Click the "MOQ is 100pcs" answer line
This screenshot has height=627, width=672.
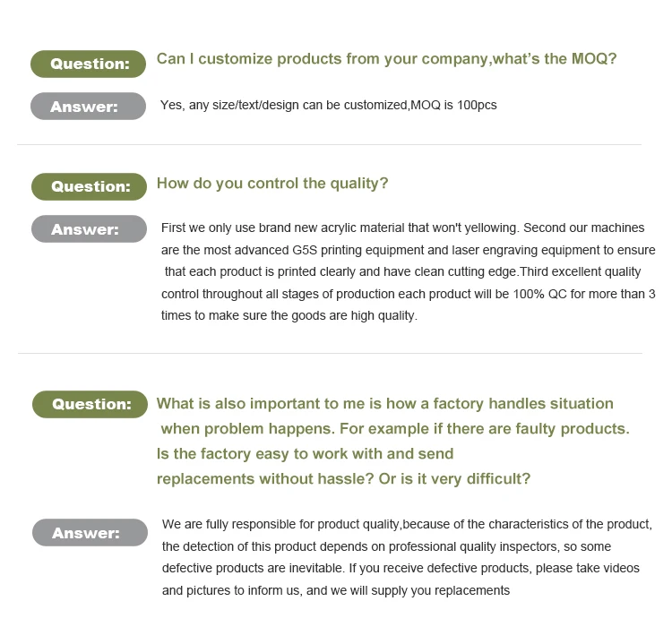[328, 106]
